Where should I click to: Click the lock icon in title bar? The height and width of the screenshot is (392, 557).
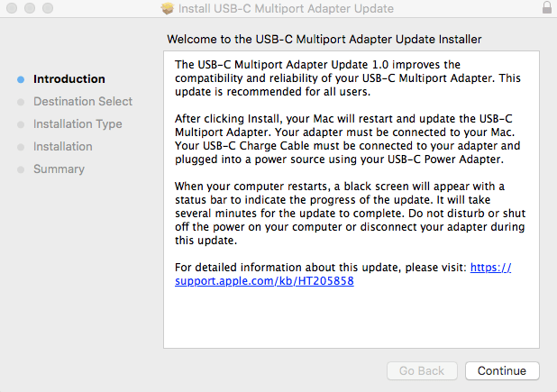(547, 7)
